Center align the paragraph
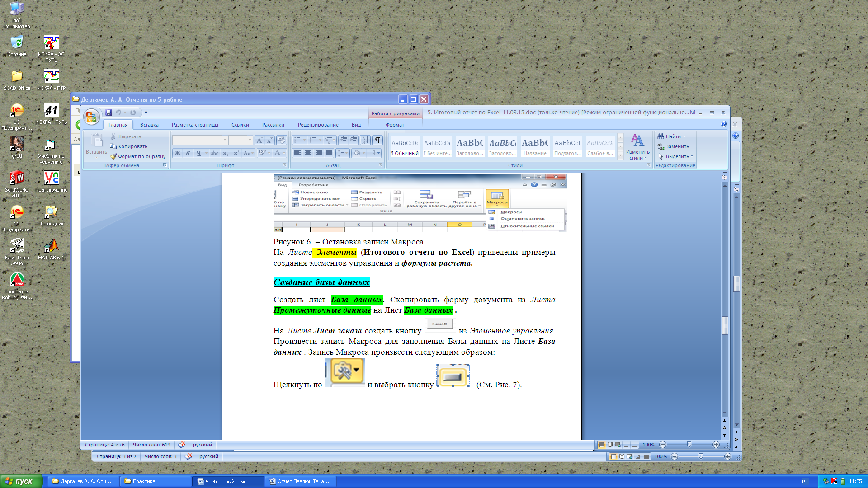This screenshot has width=868, height=488. click(x=308, y=153)
